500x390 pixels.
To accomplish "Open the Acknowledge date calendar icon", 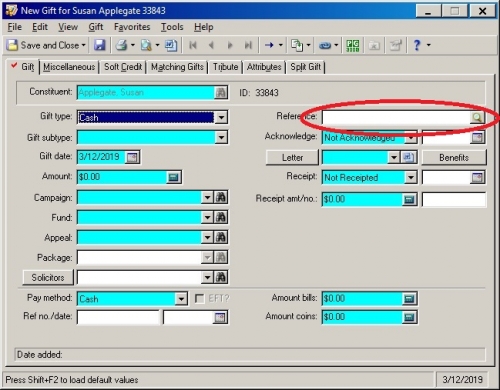I will (x=477, y=137).
